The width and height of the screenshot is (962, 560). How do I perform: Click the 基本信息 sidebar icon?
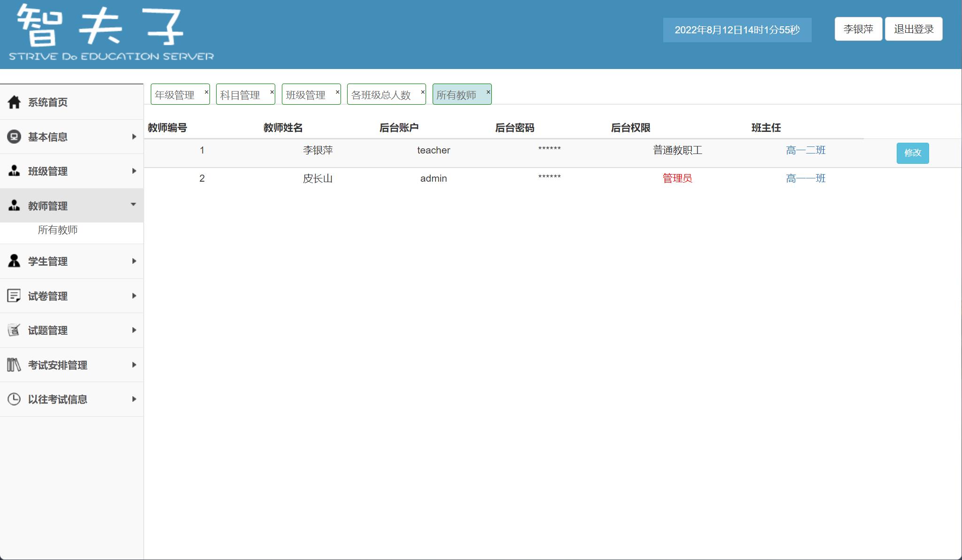(14, 137)
